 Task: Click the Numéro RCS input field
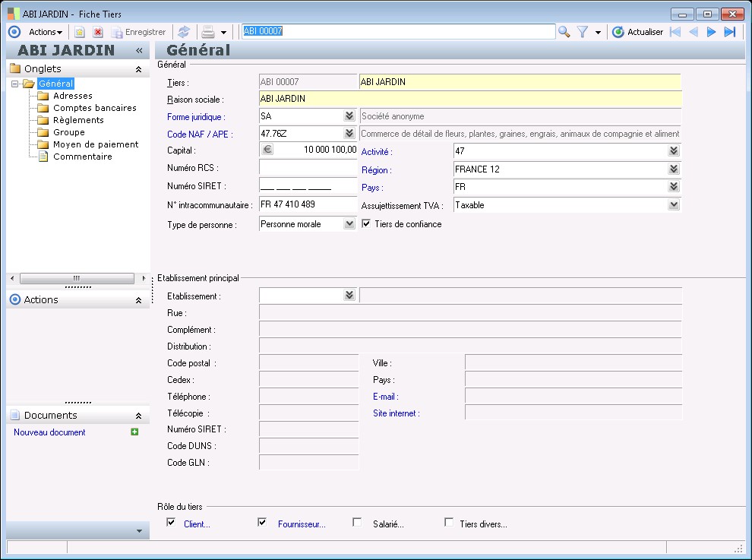point(308,167)
